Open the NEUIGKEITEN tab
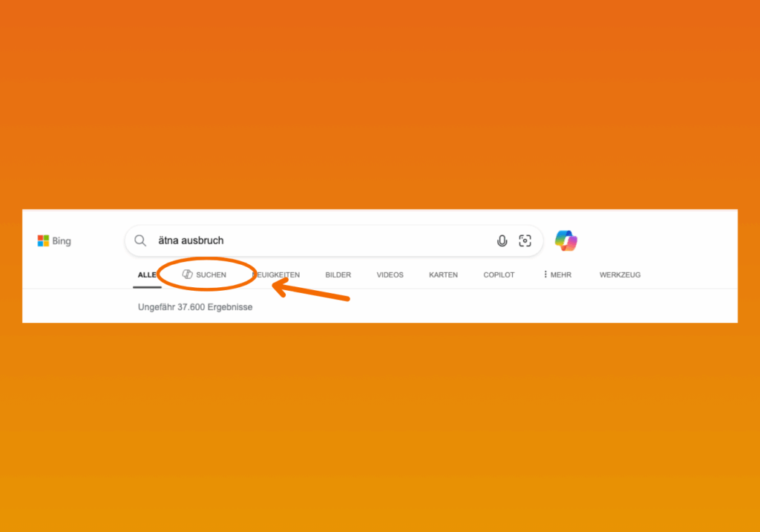760x532 pixels. point(276,275)
